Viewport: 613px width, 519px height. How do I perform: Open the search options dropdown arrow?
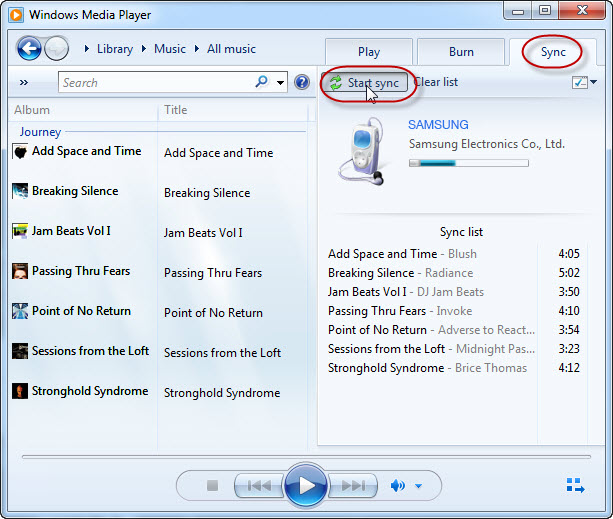pyautogui.click(x=280, y=82)
